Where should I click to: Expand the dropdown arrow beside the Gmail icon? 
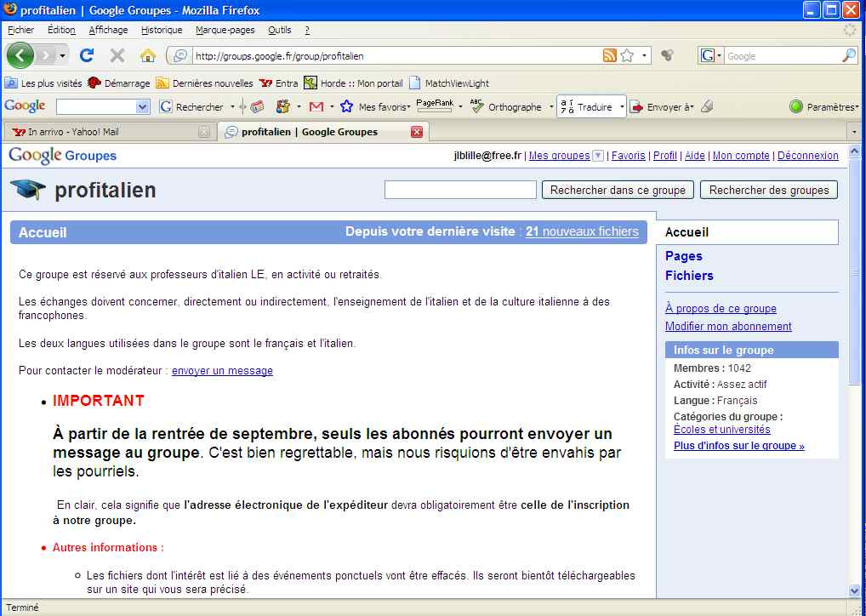click(x=332, y=106)
